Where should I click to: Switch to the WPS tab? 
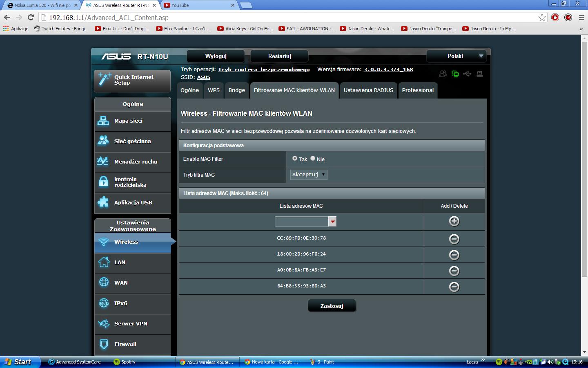pos(214,90)
